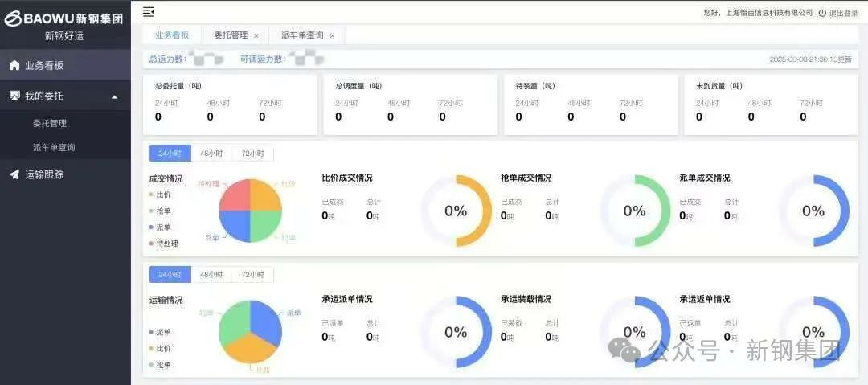
Task: Click the sidebar collapse hamburger icon
Action: pyautogui.click(x=149, y=11)
